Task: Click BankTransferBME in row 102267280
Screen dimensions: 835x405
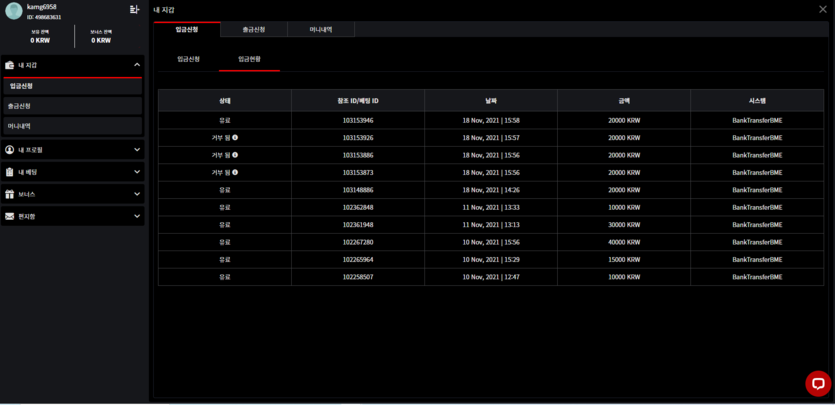Action: 757,242
